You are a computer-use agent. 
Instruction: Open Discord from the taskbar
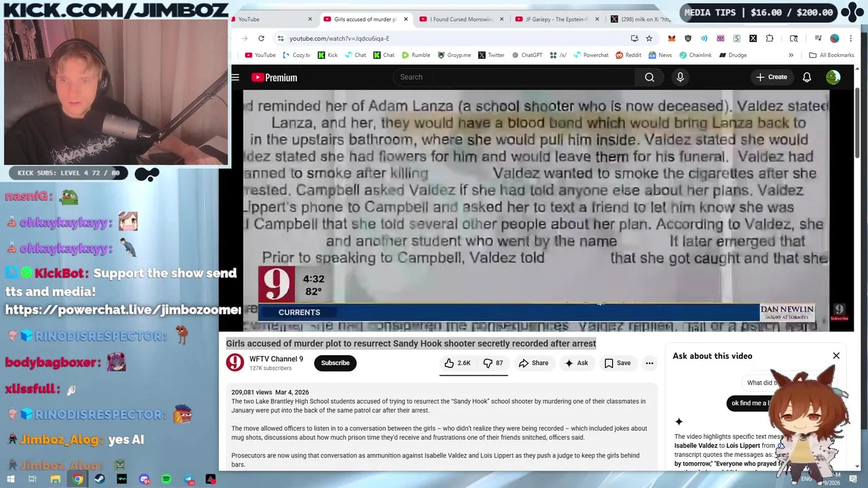[x=144, y=479]
